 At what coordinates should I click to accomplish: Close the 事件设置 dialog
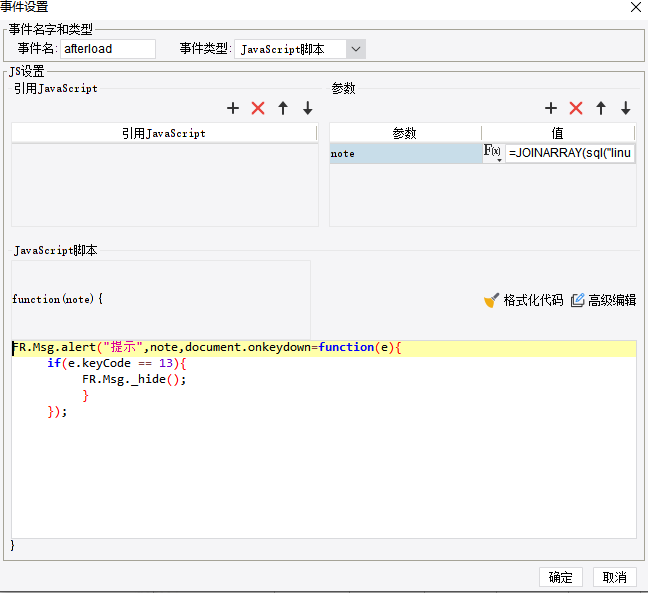pyautogui.click(x=636, y=7)
